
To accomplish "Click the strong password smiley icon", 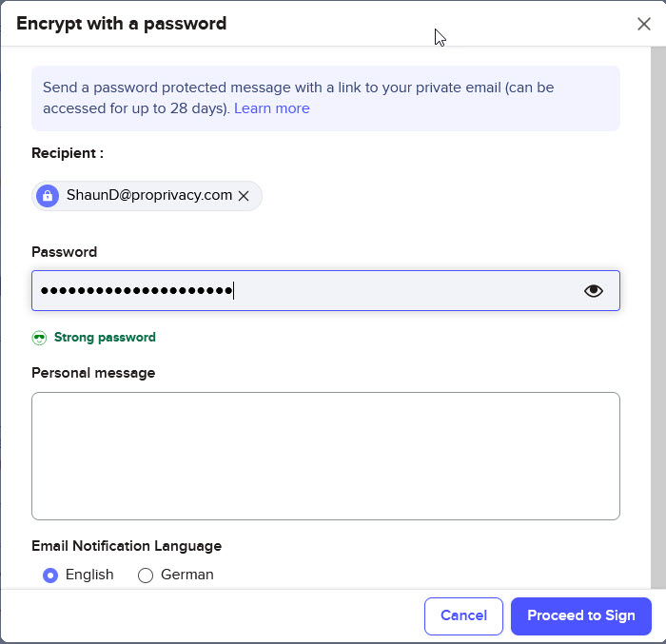I will coord(40,338).
